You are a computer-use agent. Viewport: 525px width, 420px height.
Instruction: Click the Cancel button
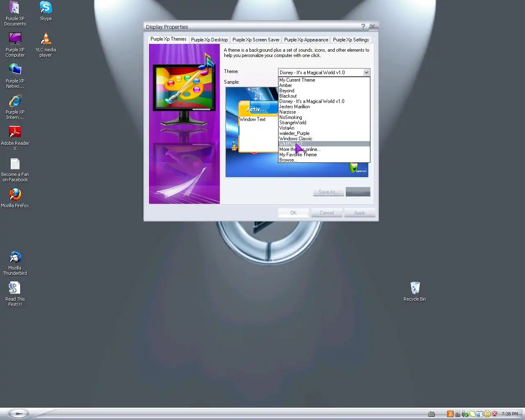pos(326,213)
